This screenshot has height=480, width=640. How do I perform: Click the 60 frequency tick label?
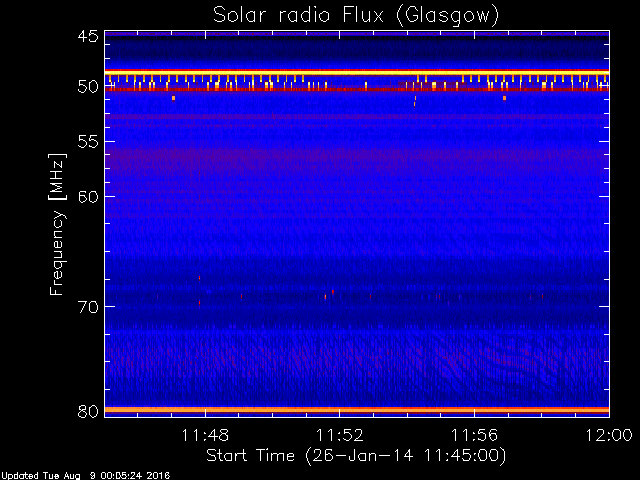pos(88,197)
